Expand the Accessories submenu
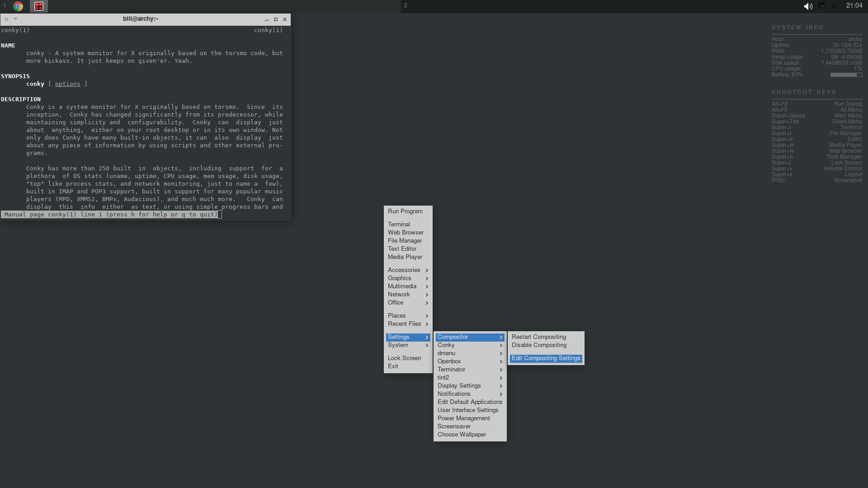868x488 pixels. click(x=408, y=270)
